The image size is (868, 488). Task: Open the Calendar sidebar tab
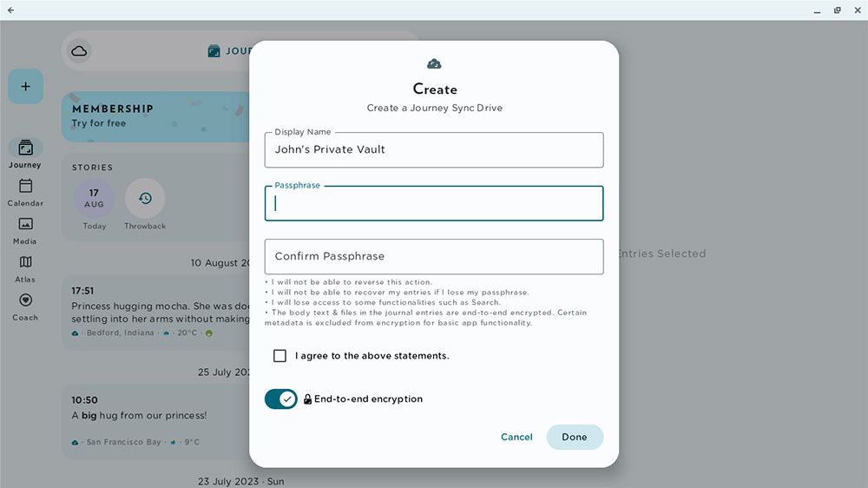pos(25,192)
